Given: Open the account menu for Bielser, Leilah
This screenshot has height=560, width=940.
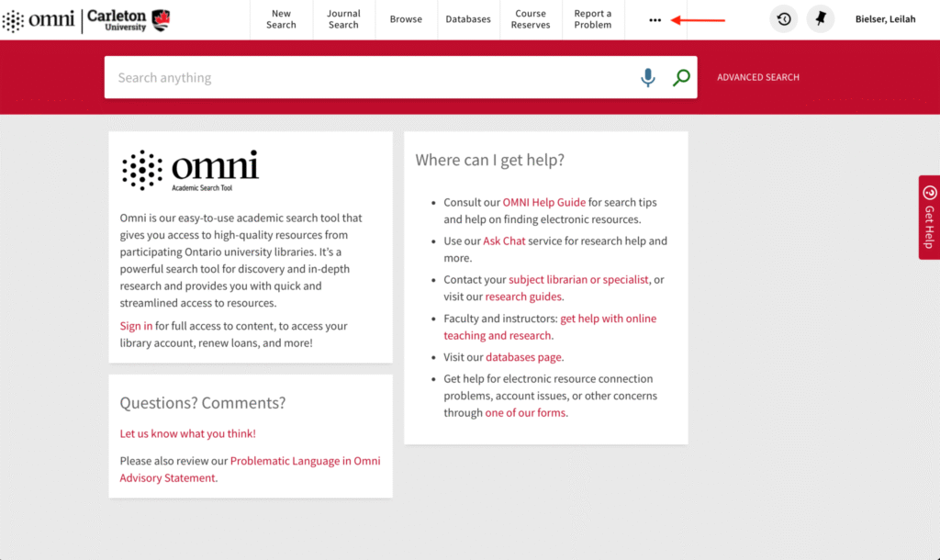Looking at the screenshot, I should tap(885, 18).
